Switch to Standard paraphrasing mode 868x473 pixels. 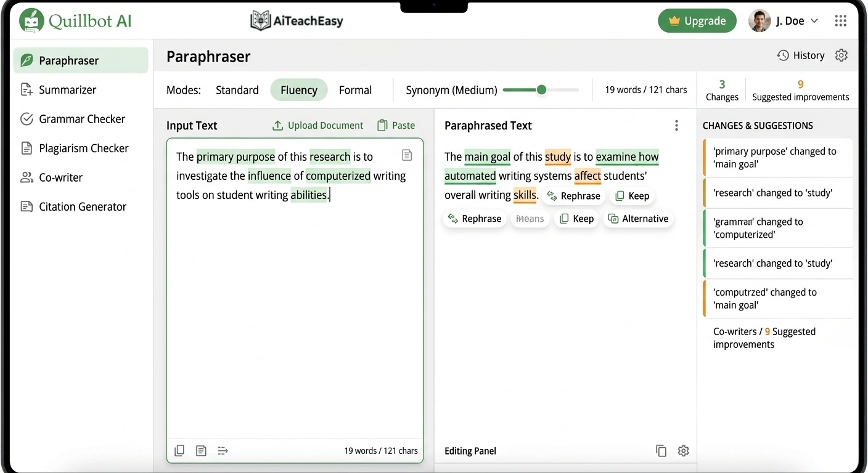pos(237,90)
